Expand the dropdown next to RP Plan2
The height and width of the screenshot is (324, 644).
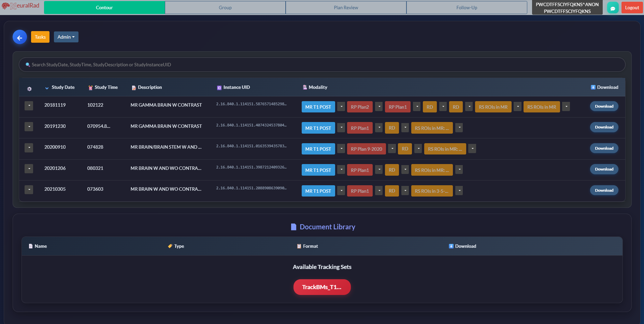pos(379,107)
